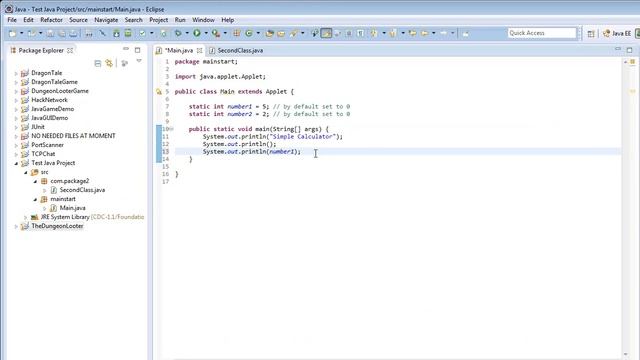640x360 pixels.
Task: Expand the JRE System Library node
Action: 25,217
